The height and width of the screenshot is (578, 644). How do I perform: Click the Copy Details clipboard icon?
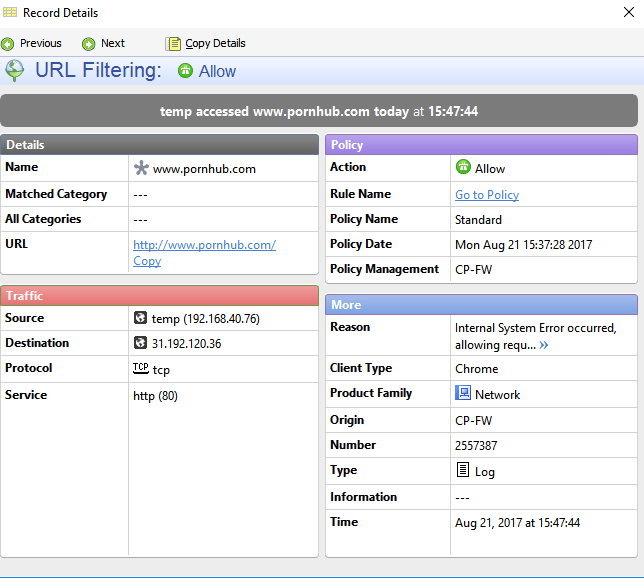point(173,44)
